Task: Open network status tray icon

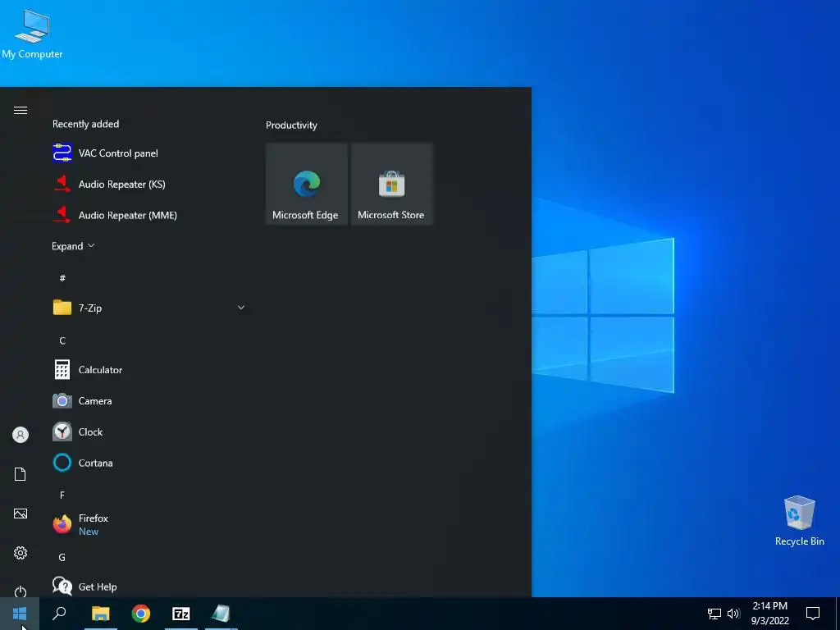Action: coord(714,614)
